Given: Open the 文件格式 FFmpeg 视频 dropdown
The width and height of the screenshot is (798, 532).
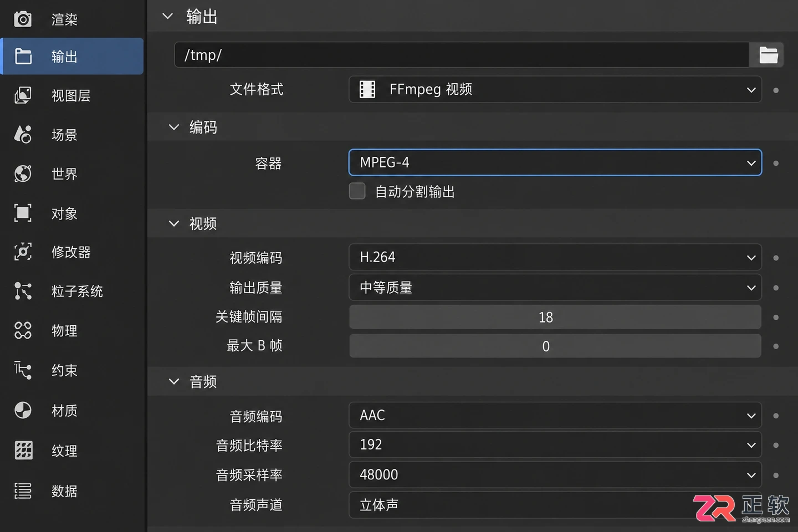Looking at the screenshot, I should point(555,89).
